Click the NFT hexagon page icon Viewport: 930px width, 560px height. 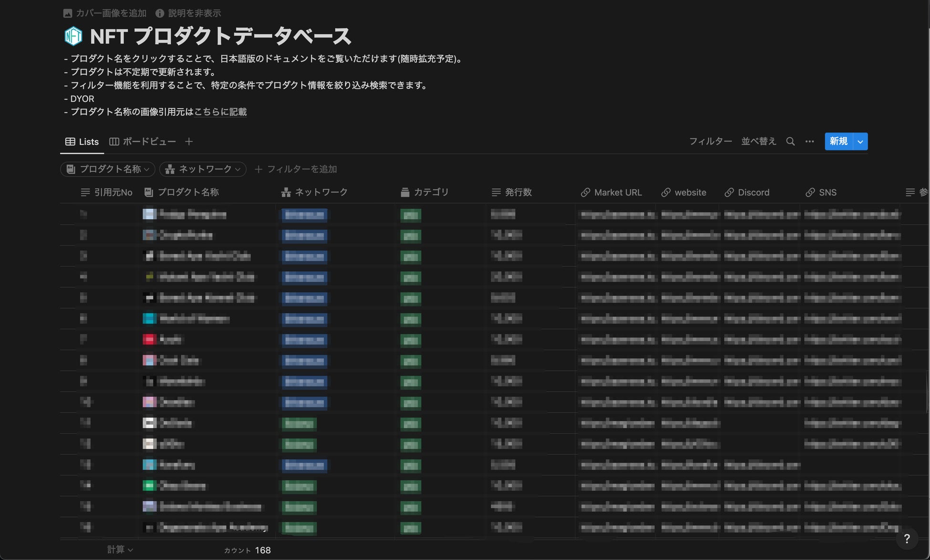tap(73, 36)
